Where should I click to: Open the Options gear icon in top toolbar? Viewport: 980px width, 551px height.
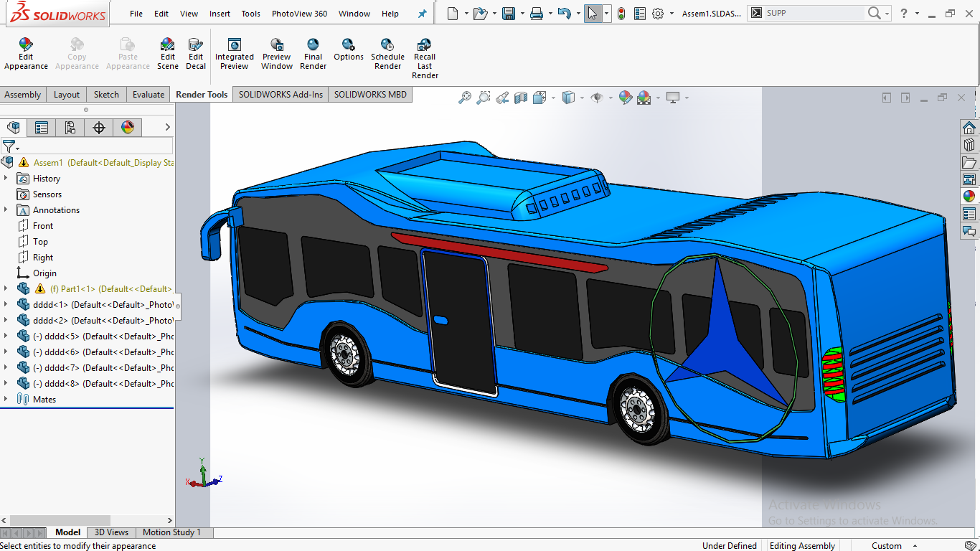coord(658,13)
